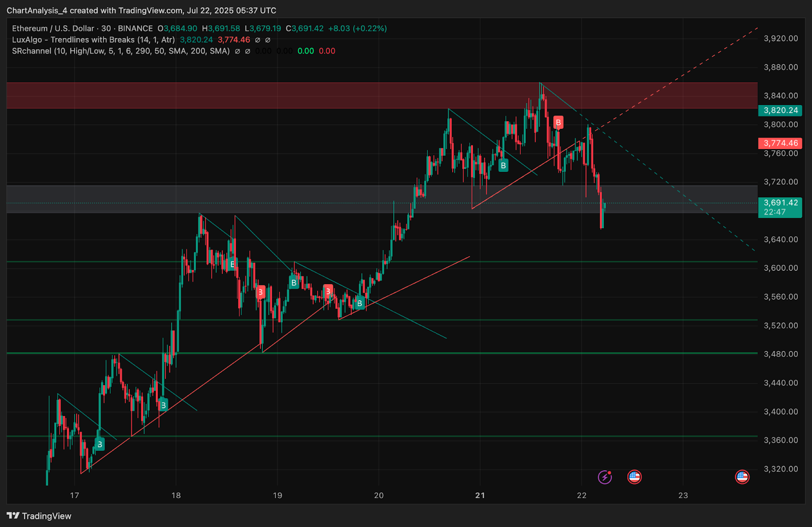Click the 3,360.00 price axis label

click(781, 440)
